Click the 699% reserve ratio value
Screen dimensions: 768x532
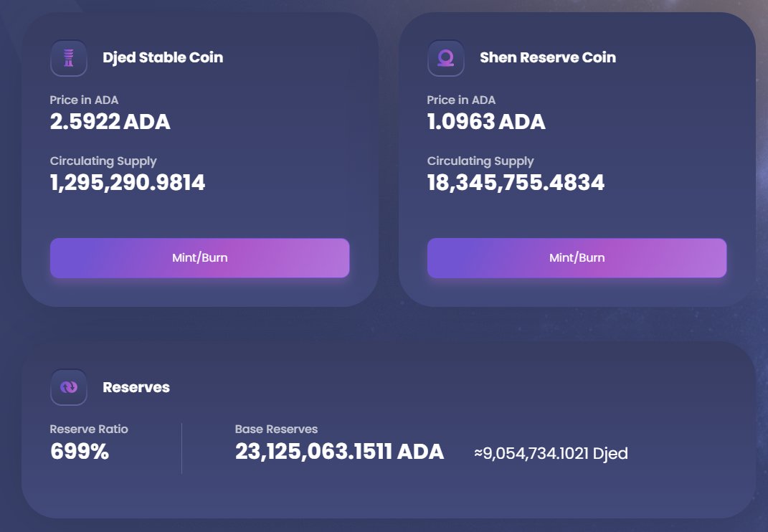[x=80, y=452]
